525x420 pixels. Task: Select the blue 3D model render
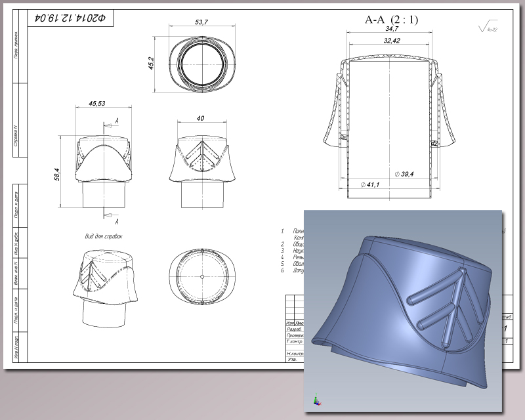coord(403,311)
